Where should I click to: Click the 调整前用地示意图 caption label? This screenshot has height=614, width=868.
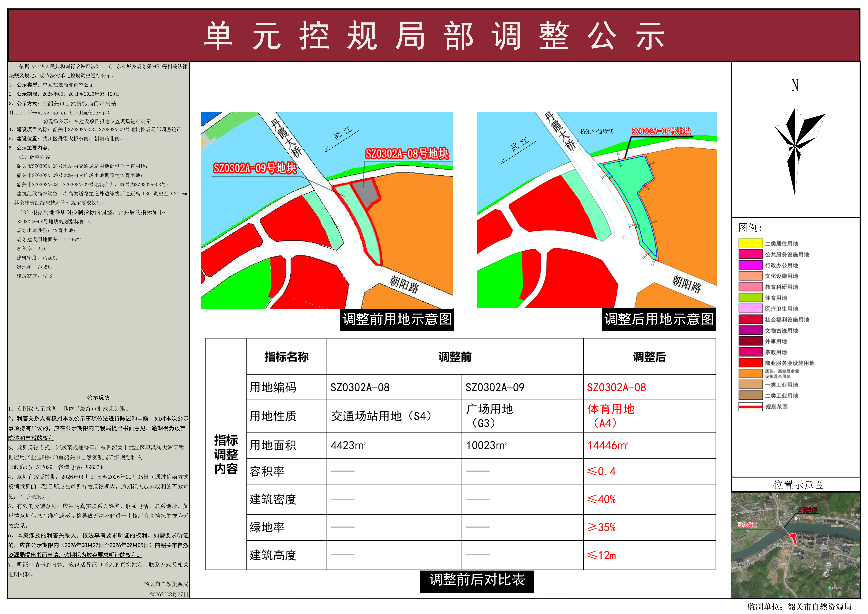click(397, 319)
